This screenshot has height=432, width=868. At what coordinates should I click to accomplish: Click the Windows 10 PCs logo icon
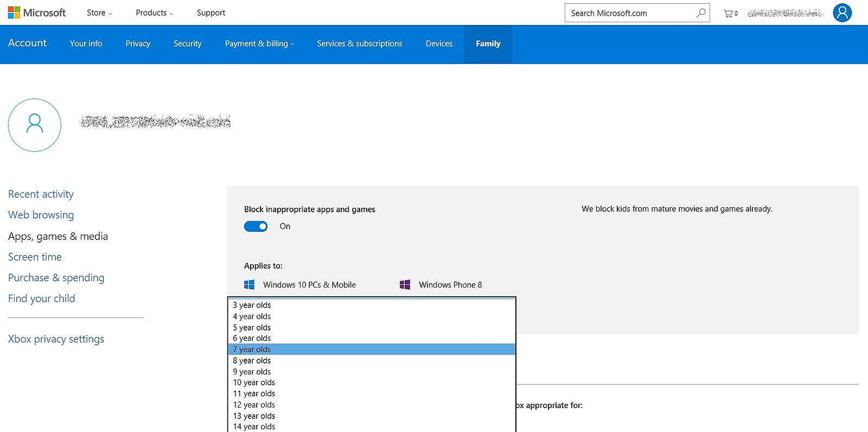250,284
